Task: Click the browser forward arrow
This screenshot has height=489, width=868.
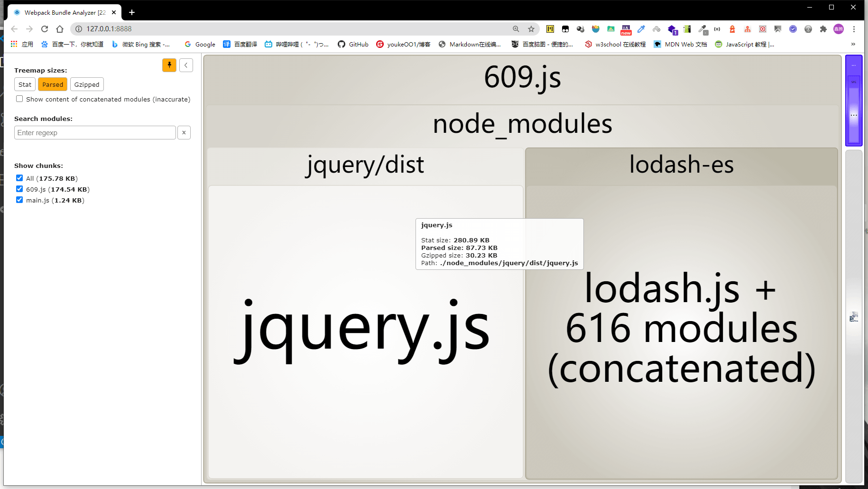Action: click(29, 29)
